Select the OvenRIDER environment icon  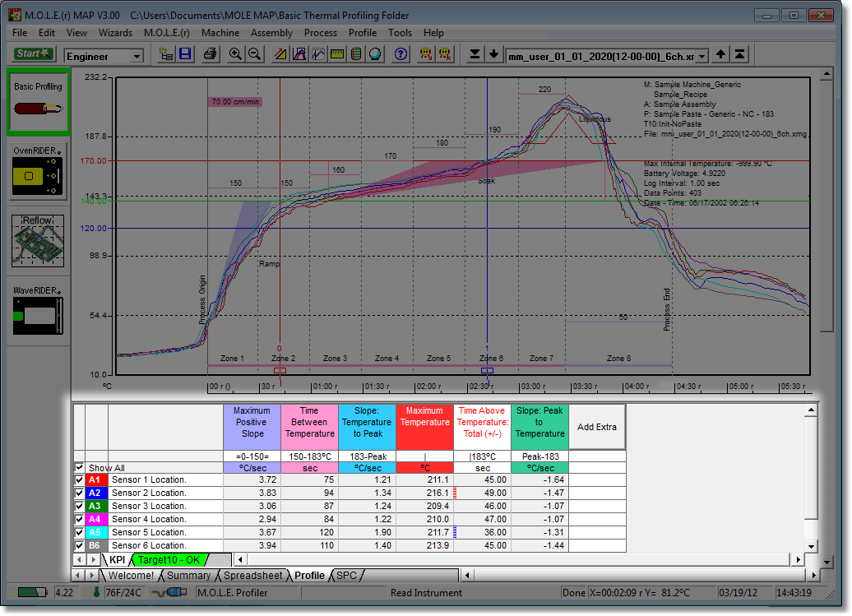click(38, 171)
